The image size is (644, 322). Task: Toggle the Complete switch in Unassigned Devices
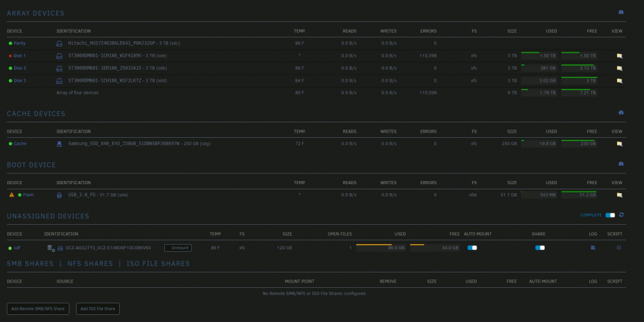611,215
